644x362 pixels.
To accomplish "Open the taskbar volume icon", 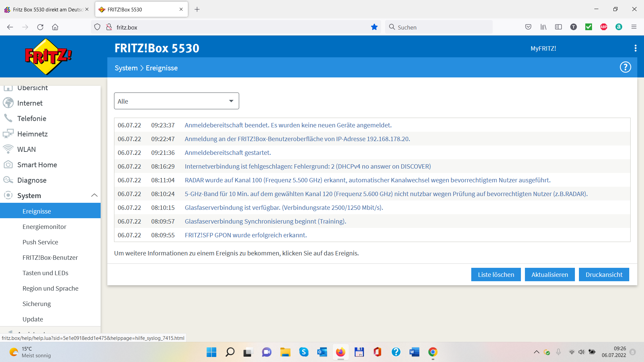I will pyautogui.click(x=582, y=352).
